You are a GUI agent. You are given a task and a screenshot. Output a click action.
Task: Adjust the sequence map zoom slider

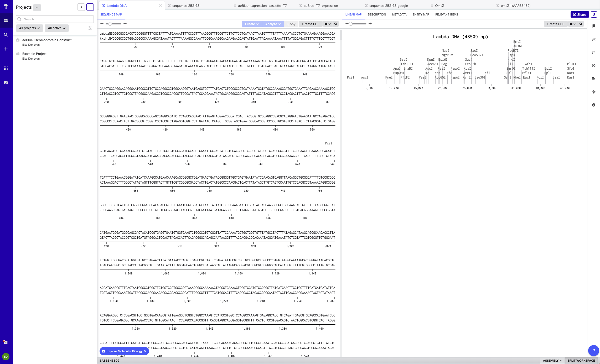click(110, 24)
